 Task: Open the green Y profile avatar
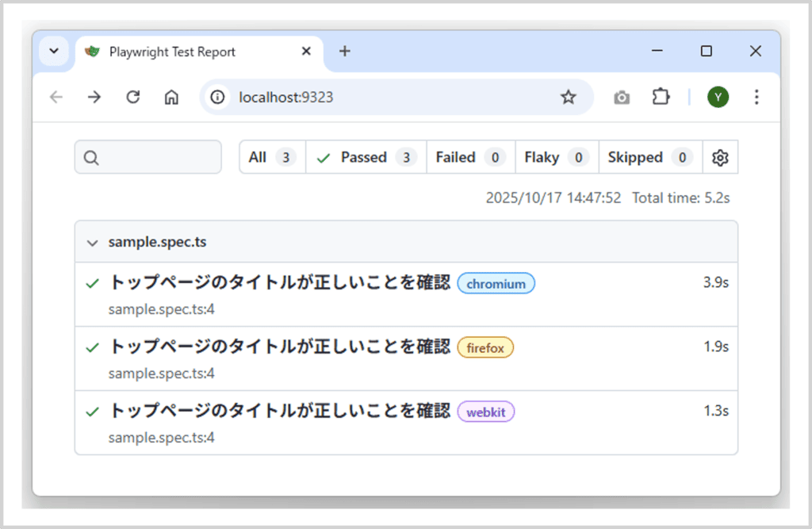(x=718, y=97)
